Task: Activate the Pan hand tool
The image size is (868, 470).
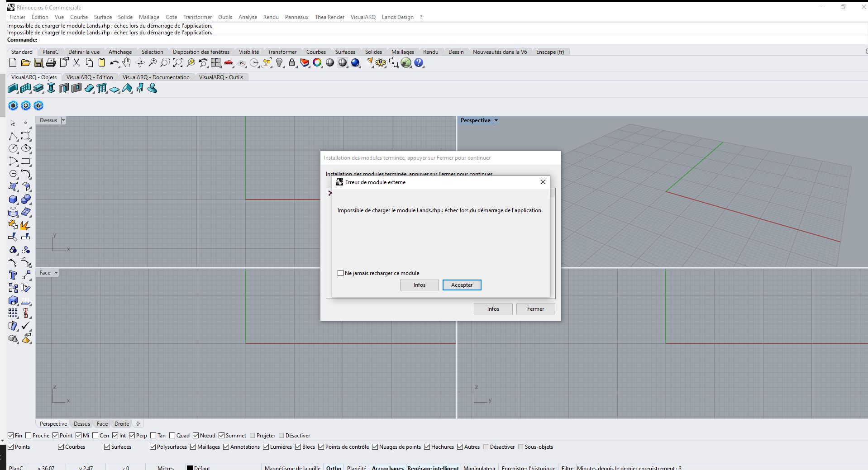Action: pyautogui.click(x=127, y=63)
